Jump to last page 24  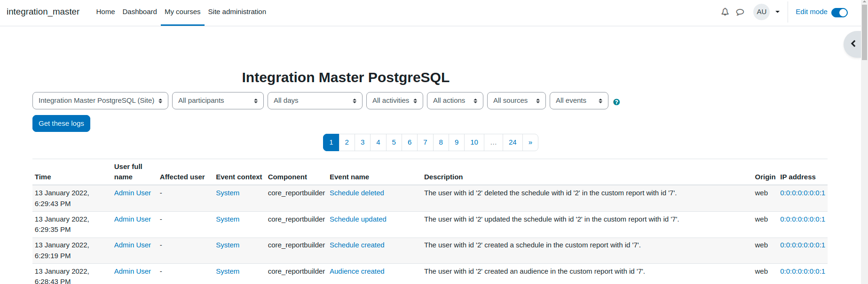point(513,142)
